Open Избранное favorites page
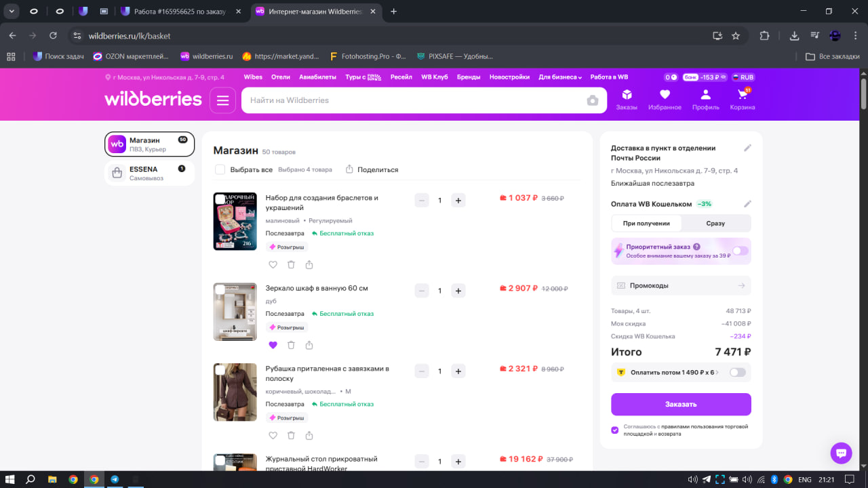 click(x=665, y=100)
